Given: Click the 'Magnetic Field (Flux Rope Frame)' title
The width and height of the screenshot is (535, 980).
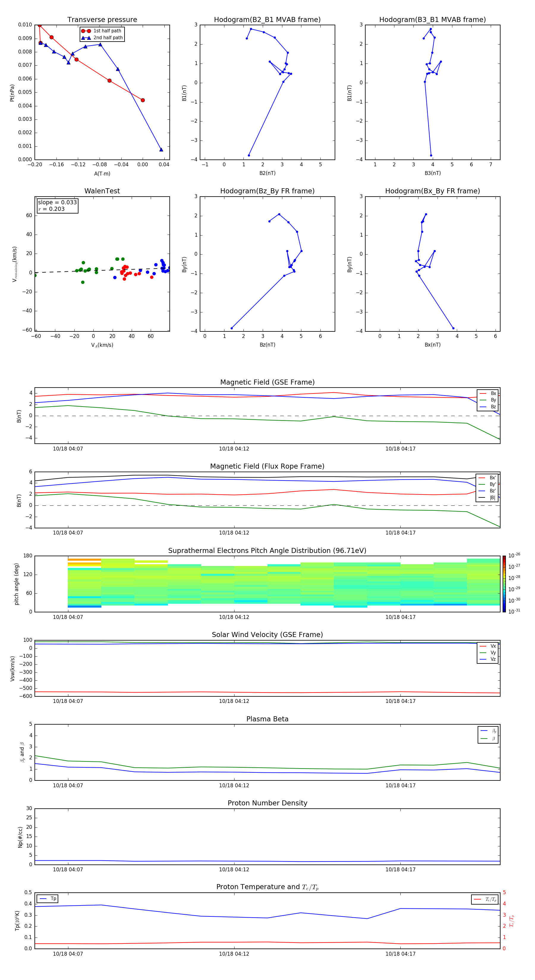Looking at the screenshot, I should click(x=267, y=467).
